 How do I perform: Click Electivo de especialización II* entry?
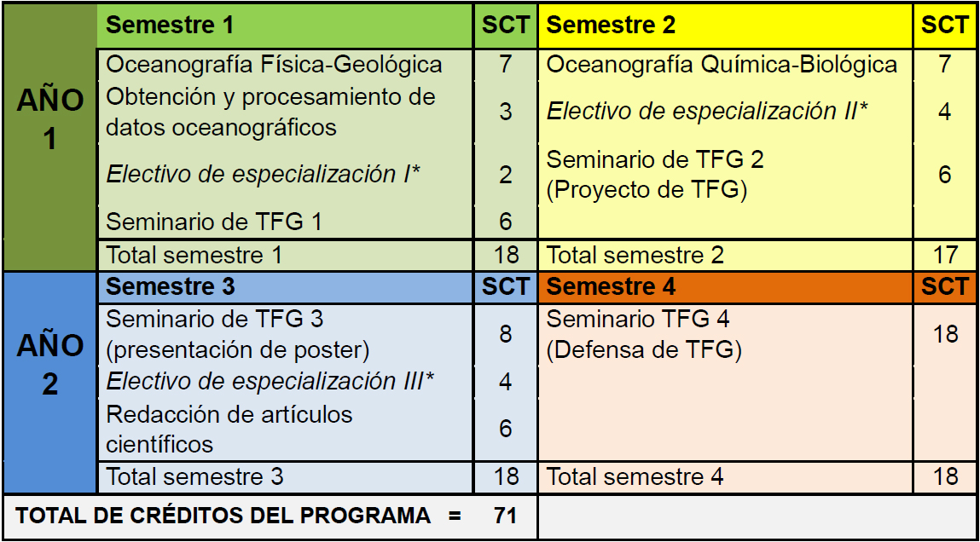tap(707, 111)
